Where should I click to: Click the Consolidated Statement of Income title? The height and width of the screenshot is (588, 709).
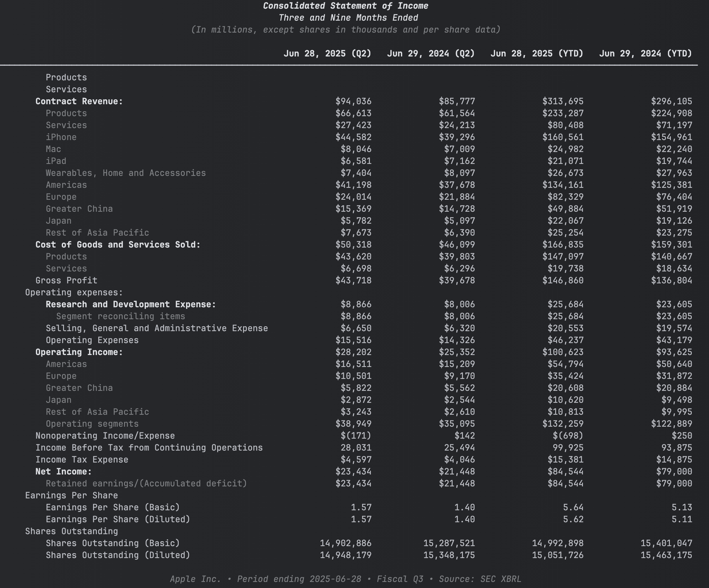tap(346, 6)
